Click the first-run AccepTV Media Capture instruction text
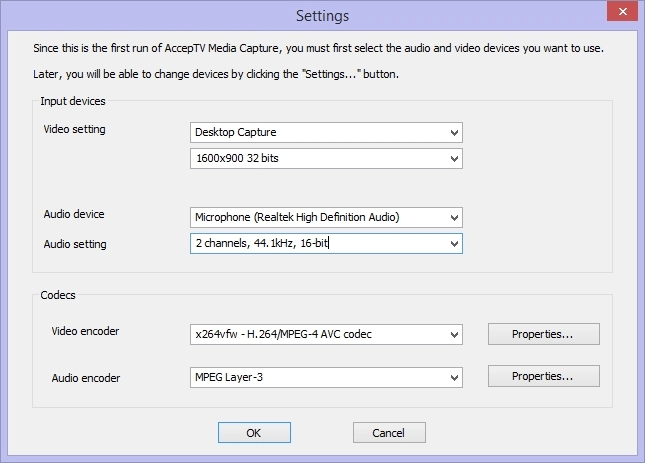Image resolution: width=645 pixels, height=463 pixels. (318, 48)
